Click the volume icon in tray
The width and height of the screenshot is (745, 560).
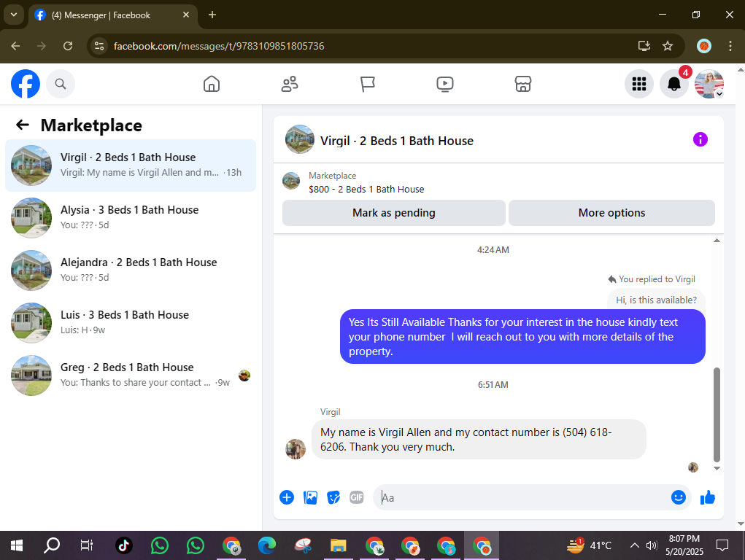tap(652, 545)
